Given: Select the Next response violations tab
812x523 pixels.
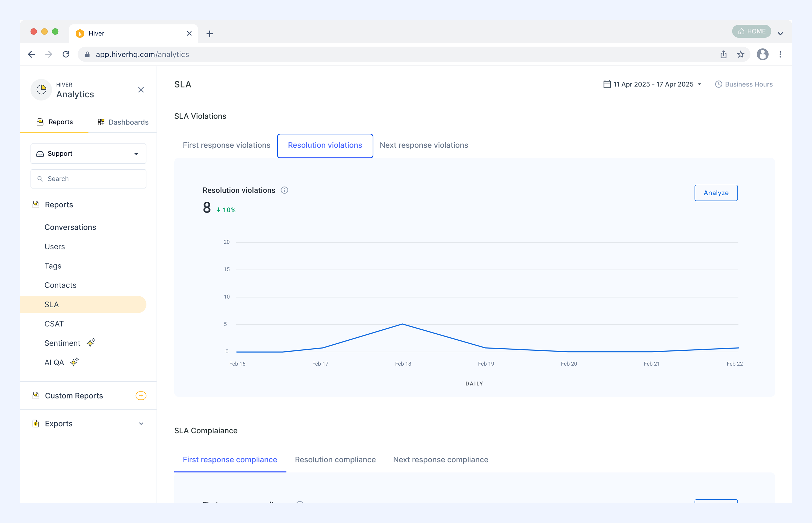Looking at the screenshot, I should pyautogui.click(x=424, y=145).
